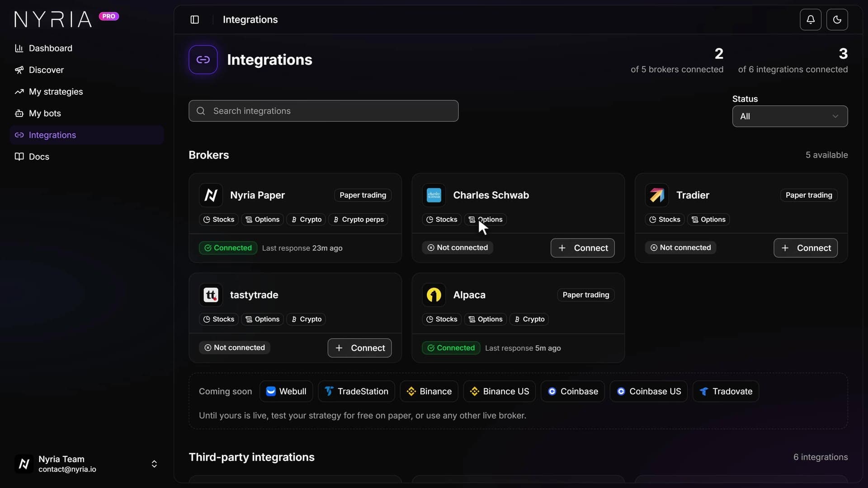
Task: Connect Charles Schwab broker
Action: (x=583, y=248)
